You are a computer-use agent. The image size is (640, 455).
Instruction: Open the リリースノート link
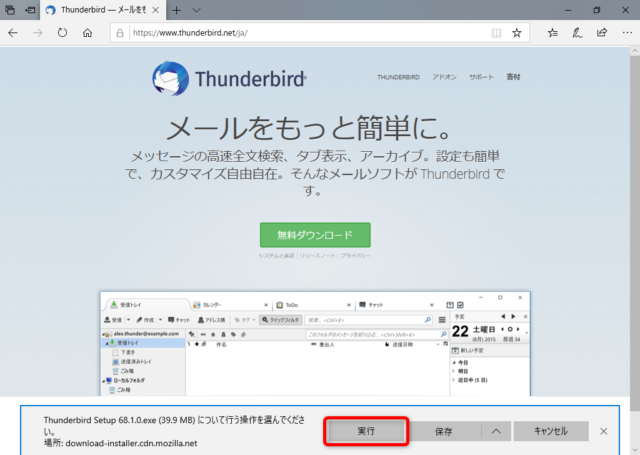pos(318,256)
